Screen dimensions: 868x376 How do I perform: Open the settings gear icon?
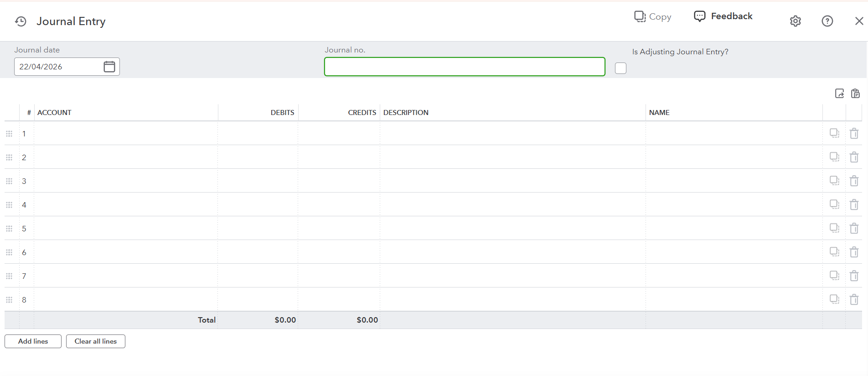(795, 21)
